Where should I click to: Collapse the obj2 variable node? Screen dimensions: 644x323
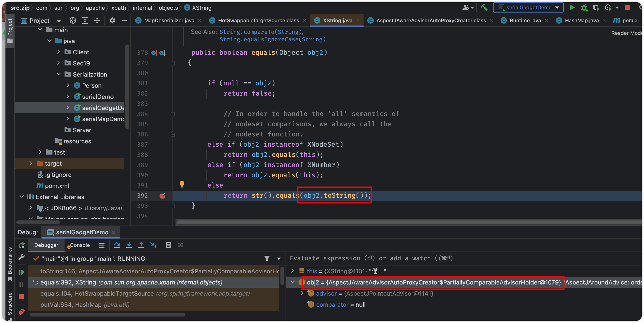pyautogui.click(x=293, y=282)
